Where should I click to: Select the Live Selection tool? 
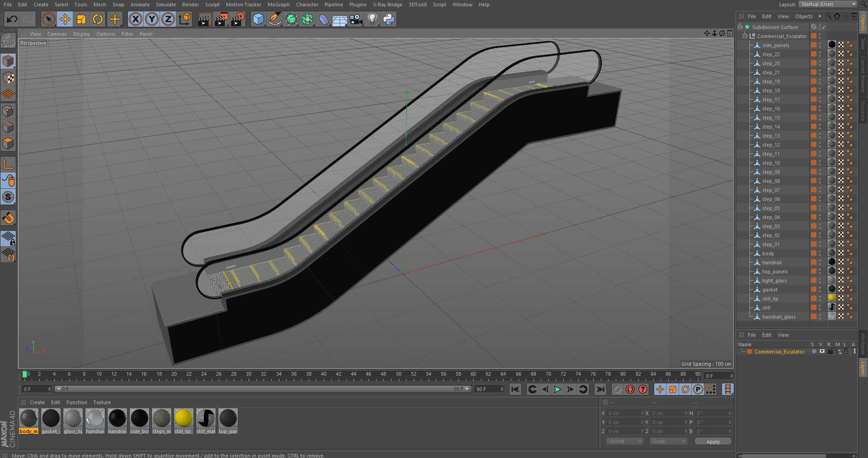48,19
